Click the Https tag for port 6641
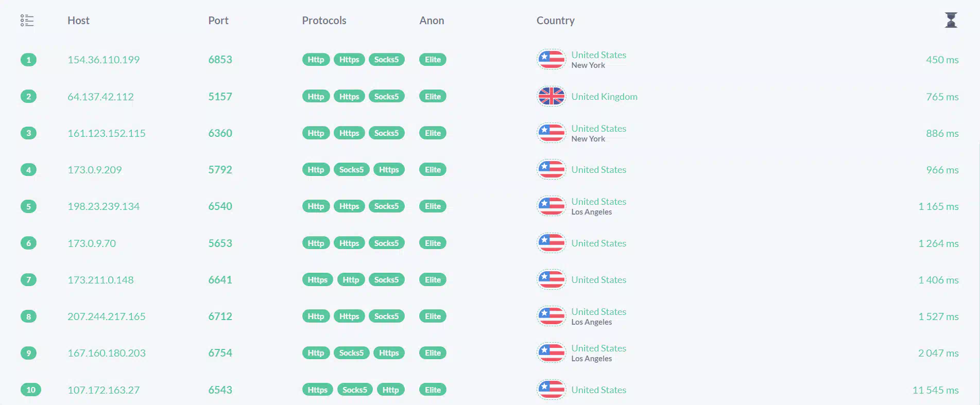980x405 pixels. (317, 280)
